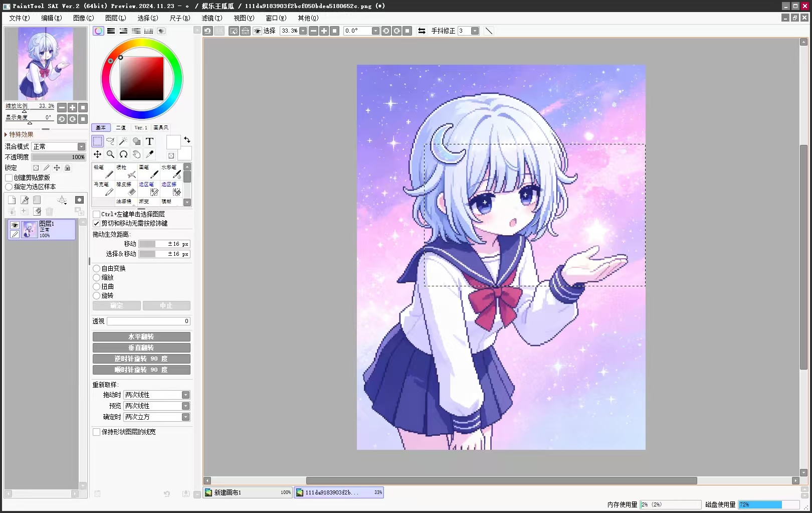Image resolution: width=812 pixels, height=513 pixels.
Task: Select 指定为选区样本 radio option
Action: (9, 187)
